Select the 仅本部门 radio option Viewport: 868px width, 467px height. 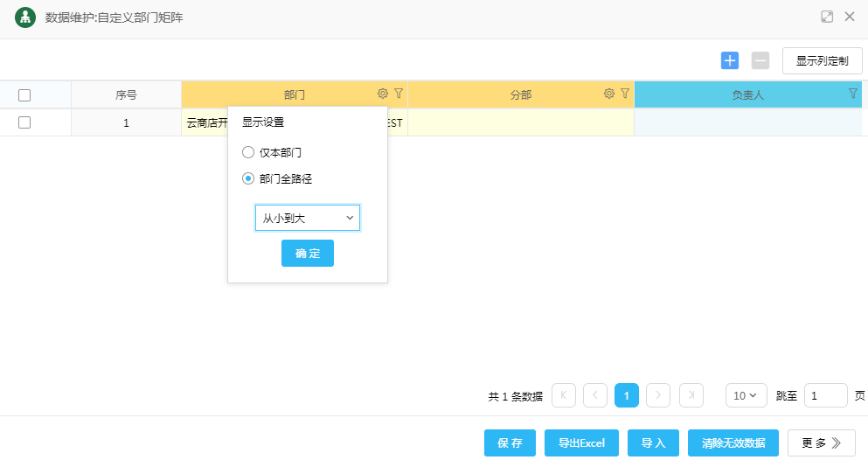click(x=248, y=152)
